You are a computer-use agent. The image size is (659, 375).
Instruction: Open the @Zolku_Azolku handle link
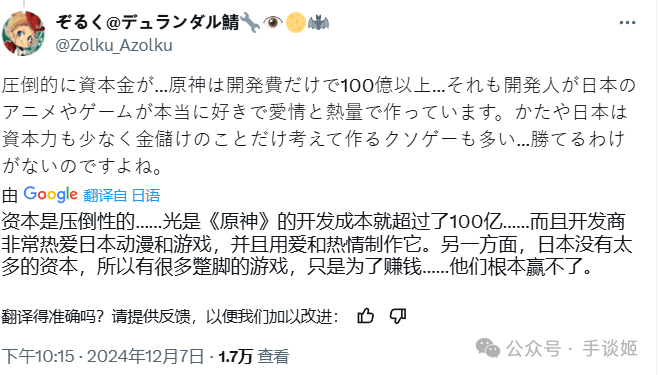click(114, 45)
